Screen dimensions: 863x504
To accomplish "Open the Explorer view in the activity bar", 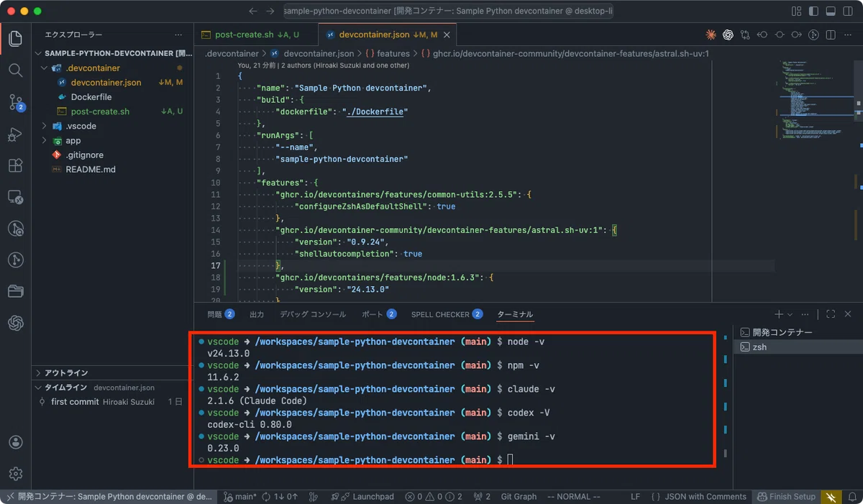I will coord(15,38).
